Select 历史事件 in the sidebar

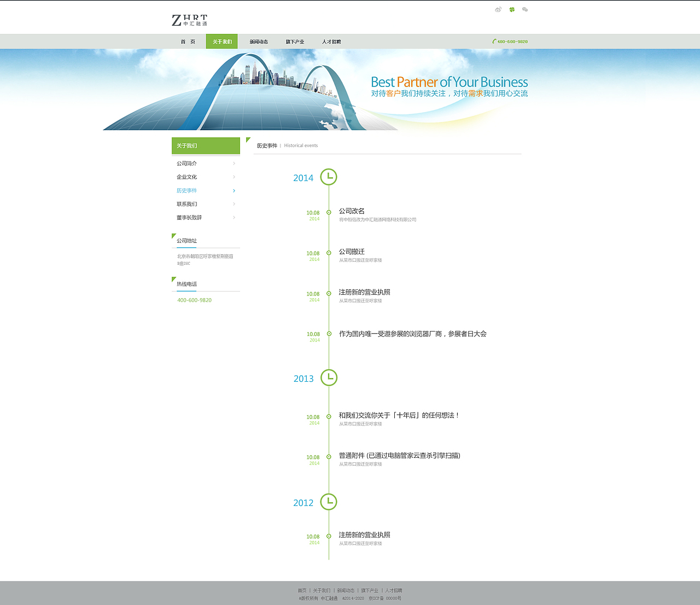(x=186, y=191)
